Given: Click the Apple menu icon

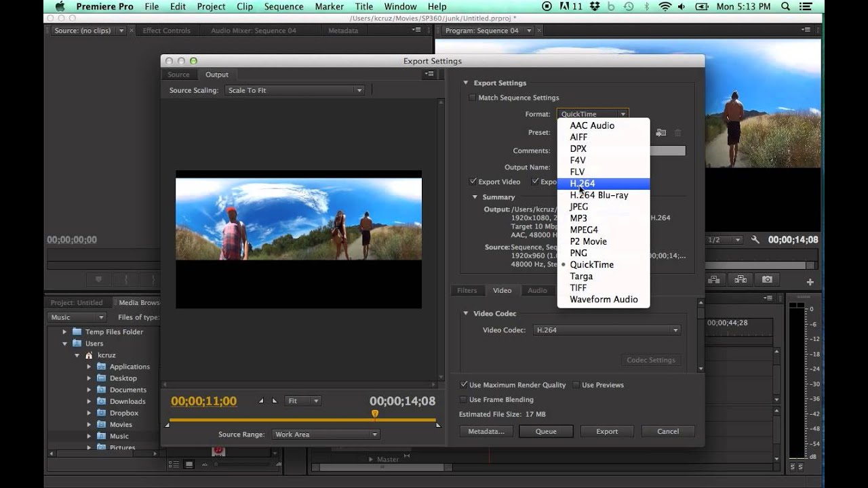Looking at the screenshot, I should point(60,7).
